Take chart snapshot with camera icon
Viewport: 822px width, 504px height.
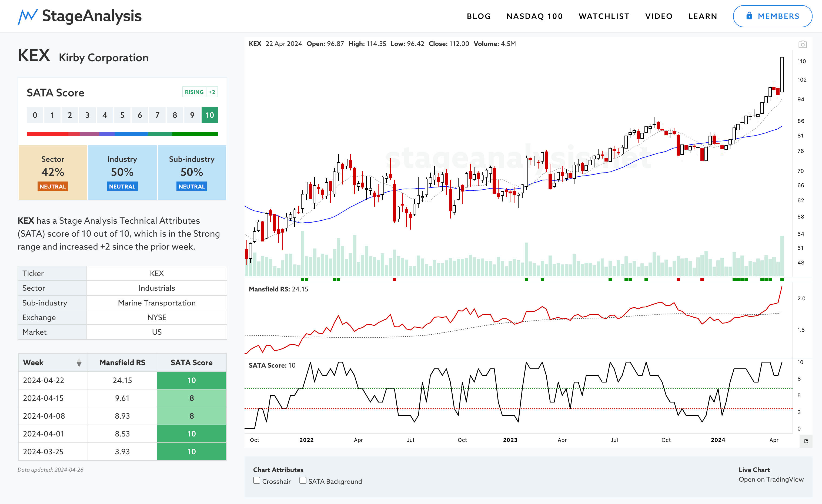803,44
